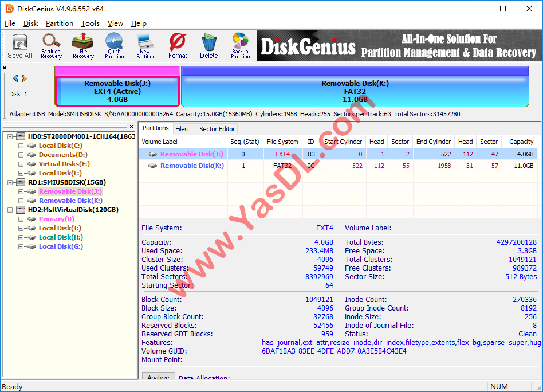The width and height of the screenshot is (543, 392).
Task: Click HD0 disk drive icon in tree
Action: click(x=21, y=136)
